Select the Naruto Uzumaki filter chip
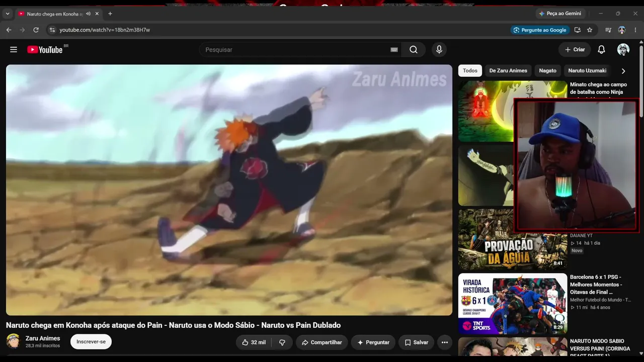Image resolution: width=644 pixels, height=362 pixels. [588, 71]
